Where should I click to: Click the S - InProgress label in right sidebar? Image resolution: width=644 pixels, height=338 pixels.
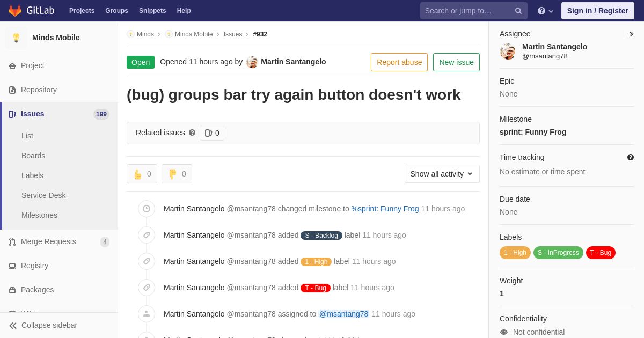pos(558,253)
